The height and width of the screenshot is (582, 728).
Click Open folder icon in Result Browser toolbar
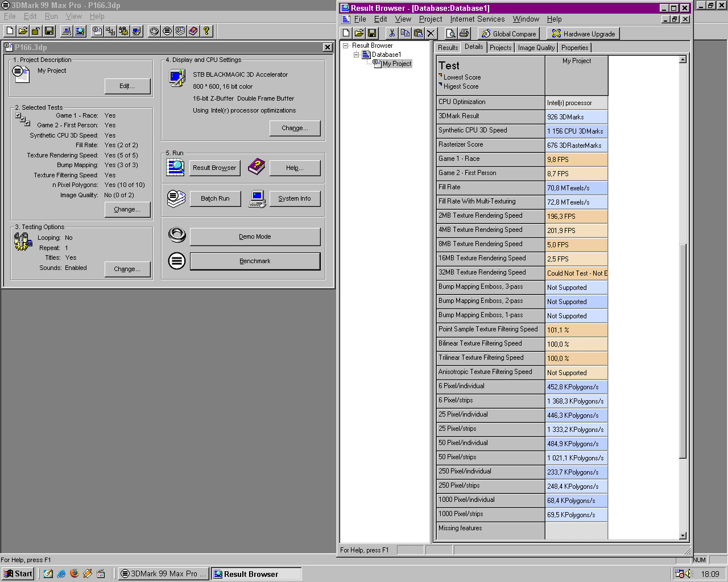tap(359, 34)
